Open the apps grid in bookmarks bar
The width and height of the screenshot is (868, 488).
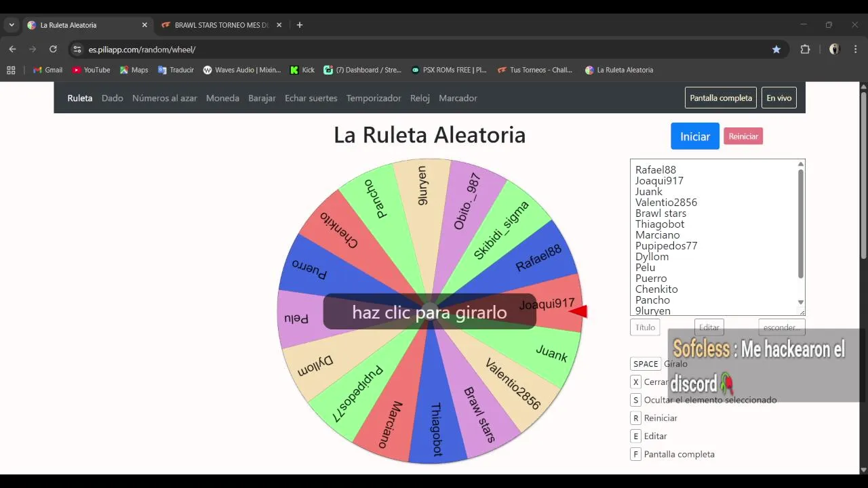(x=11, y=70)
